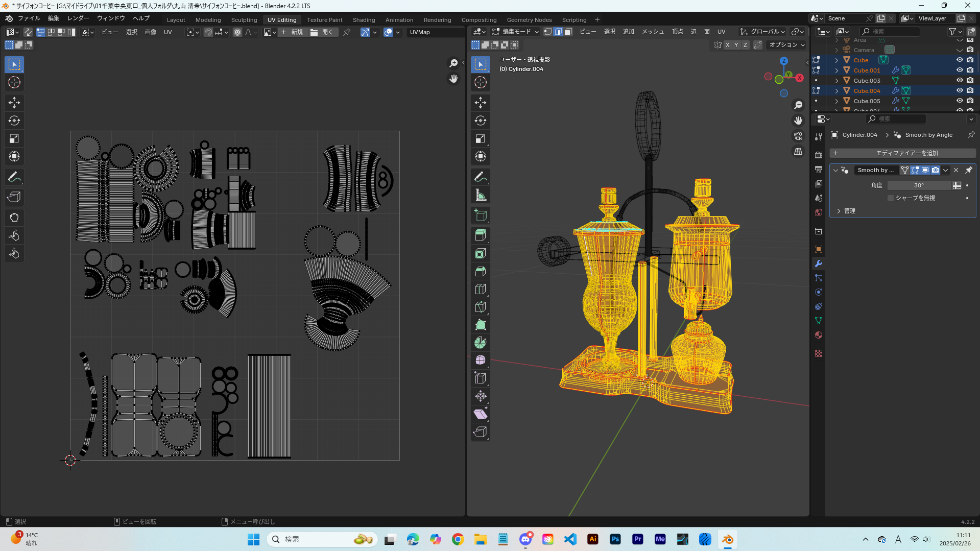
Task: Select the Loop Cut tool
Action: point(480,289)
